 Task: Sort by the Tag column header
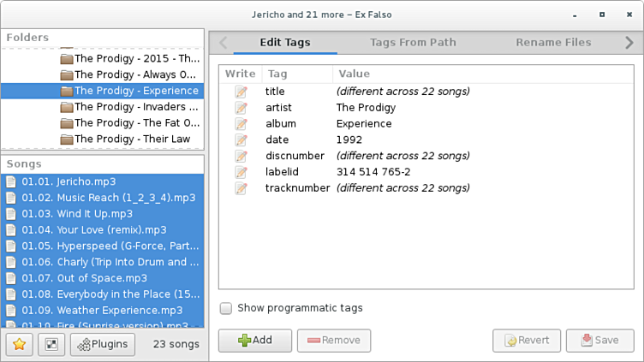(277, 74)
